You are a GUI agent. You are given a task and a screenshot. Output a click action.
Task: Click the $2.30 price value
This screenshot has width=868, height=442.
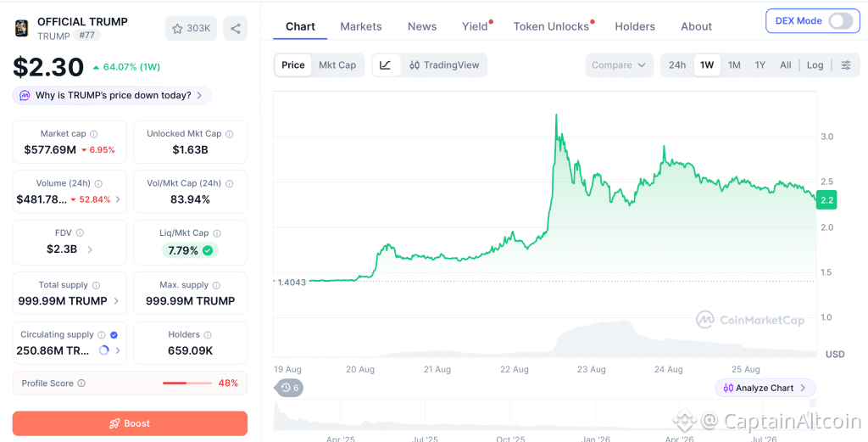click(x=48, y=67)
